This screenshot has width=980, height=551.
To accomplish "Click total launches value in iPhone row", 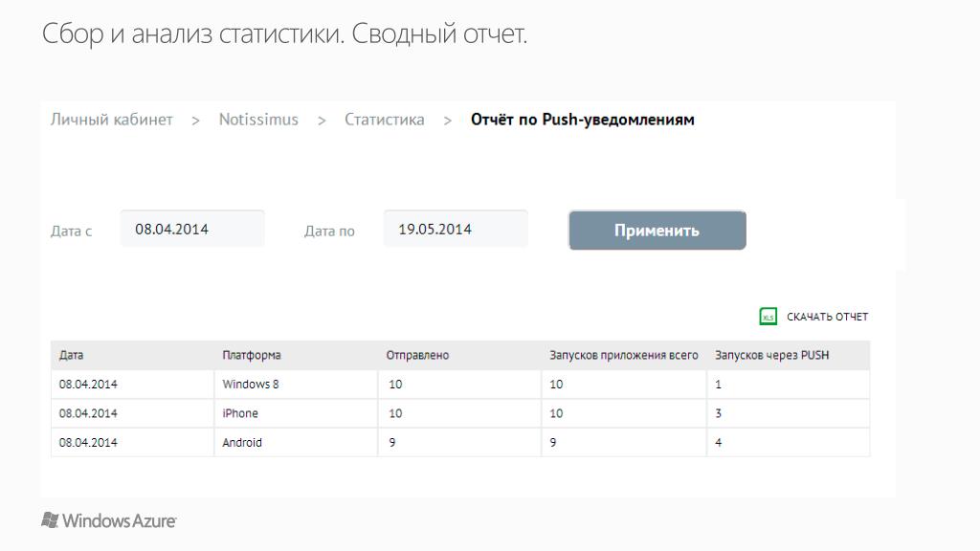I will click(x=624, y=413).
